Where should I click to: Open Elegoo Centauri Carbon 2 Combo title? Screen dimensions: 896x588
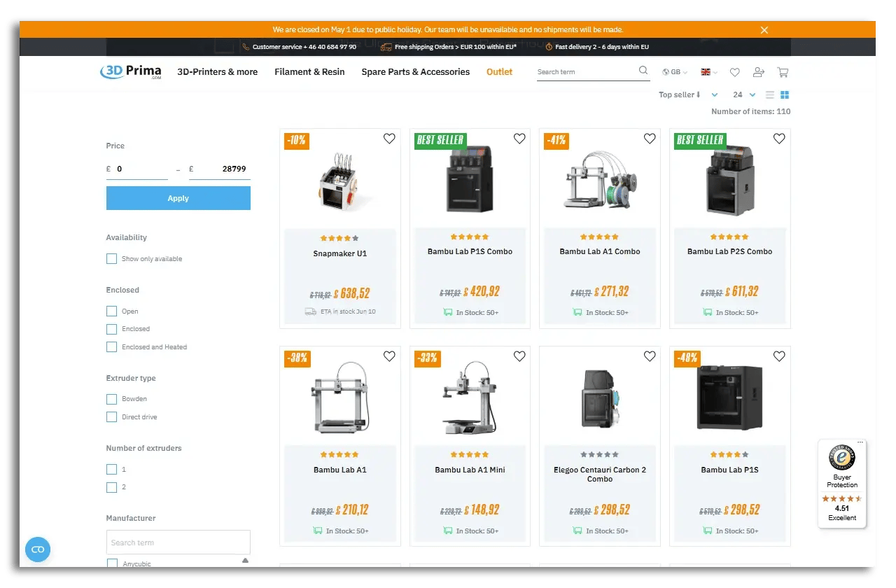[x=600, y=475]
